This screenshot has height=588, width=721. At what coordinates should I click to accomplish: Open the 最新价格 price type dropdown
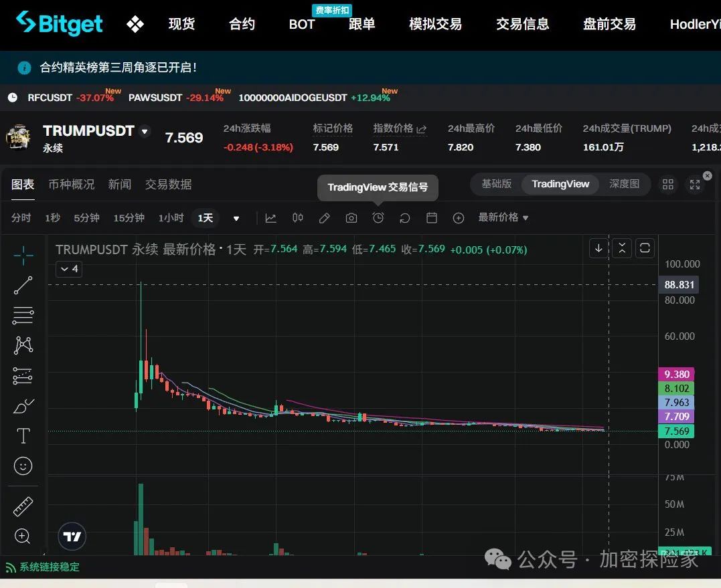[x=503, y=217]
